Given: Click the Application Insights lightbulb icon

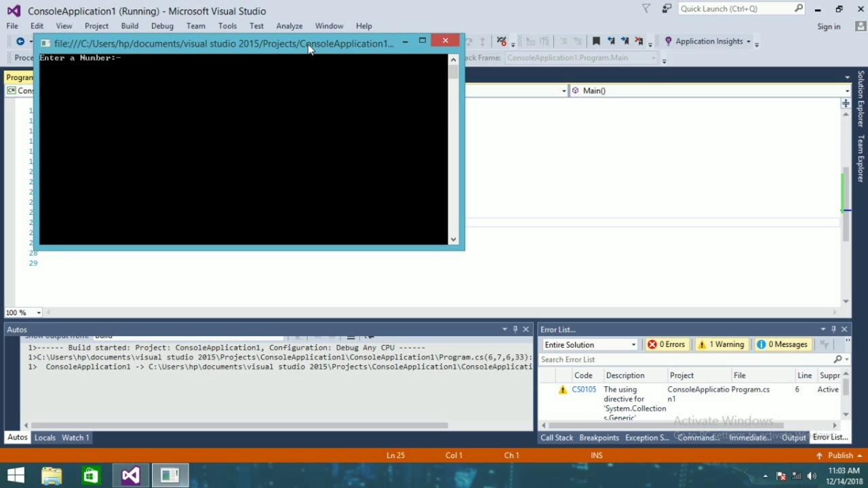Looking at the screenshot, I should tap(668, 41).
